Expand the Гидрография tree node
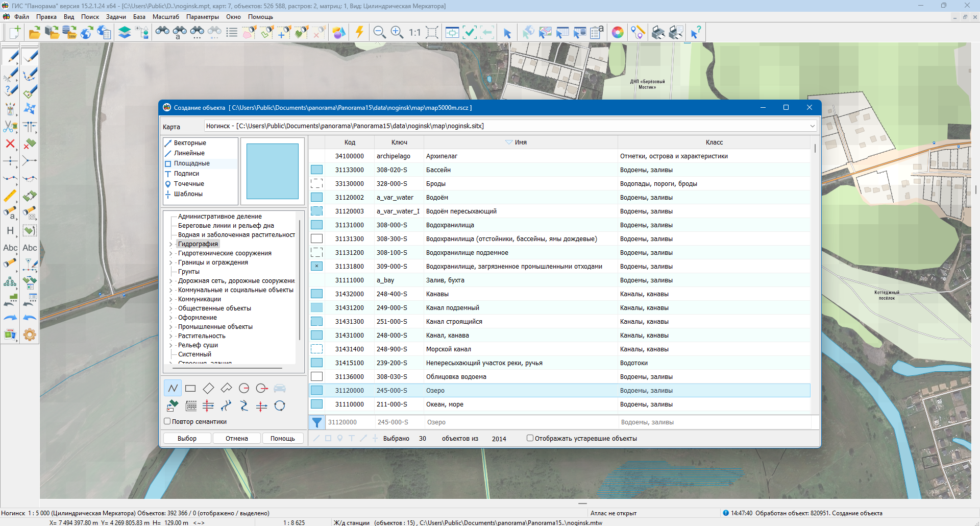The width and height of the screenshot is (980, 526). tap(171, 245)
